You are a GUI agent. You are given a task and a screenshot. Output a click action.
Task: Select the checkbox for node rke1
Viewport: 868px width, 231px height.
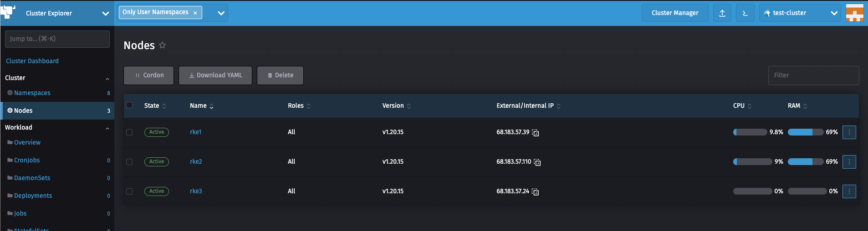pos(129,132)
